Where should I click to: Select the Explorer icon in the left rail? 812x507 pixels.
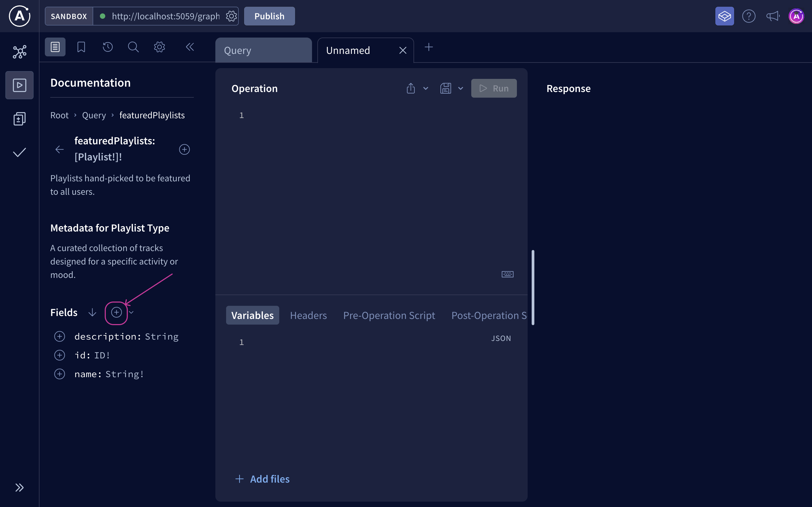point(19,85)
